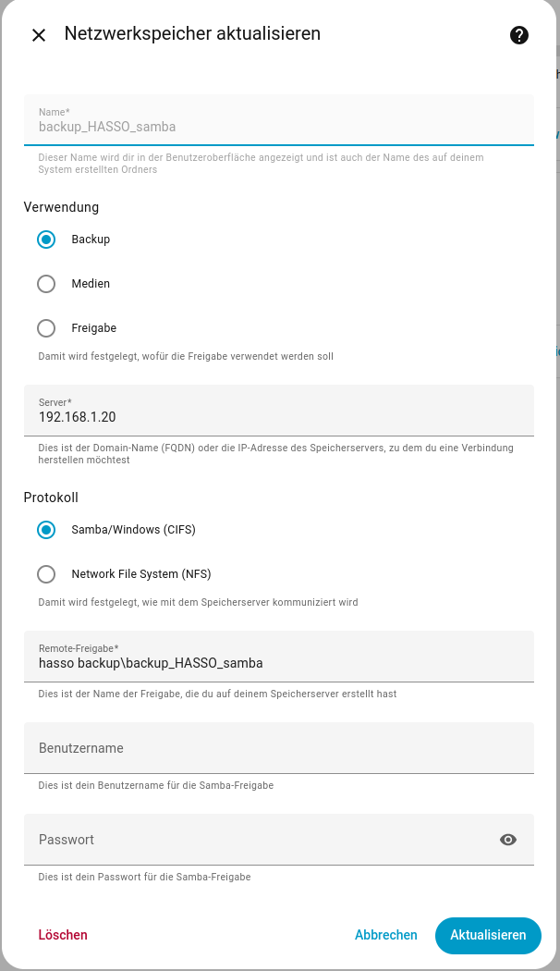Close the Netzwerkspeicher dialog with X icon
Viewport: 560px width, 971px height.
(x=39, y=35)
